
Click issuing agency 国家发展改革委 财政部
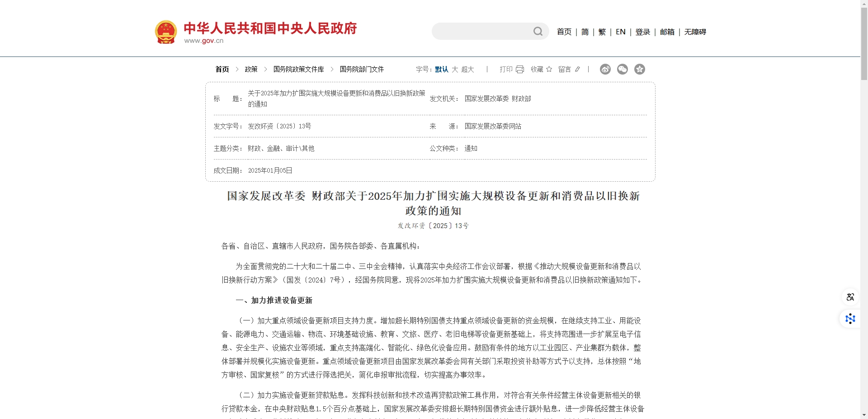[x=498, y=99]
